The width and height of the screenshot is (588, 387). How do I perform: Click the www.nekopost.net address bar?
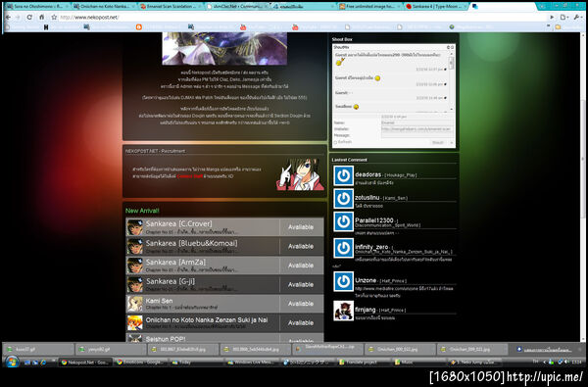coord(302,18)
